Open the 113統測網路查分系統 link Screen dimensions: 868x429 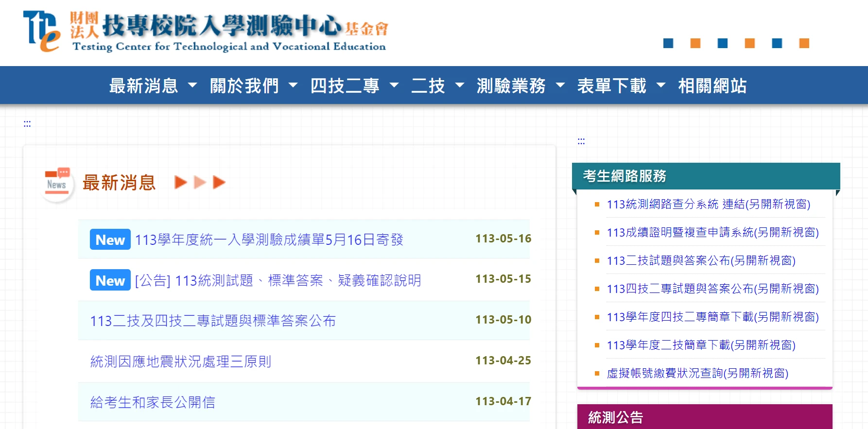coord(708,204)
